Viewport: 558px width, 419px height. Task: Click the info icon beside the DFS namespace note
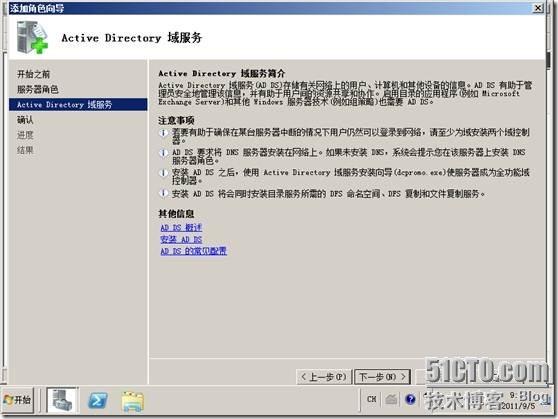tap(163, 193)
